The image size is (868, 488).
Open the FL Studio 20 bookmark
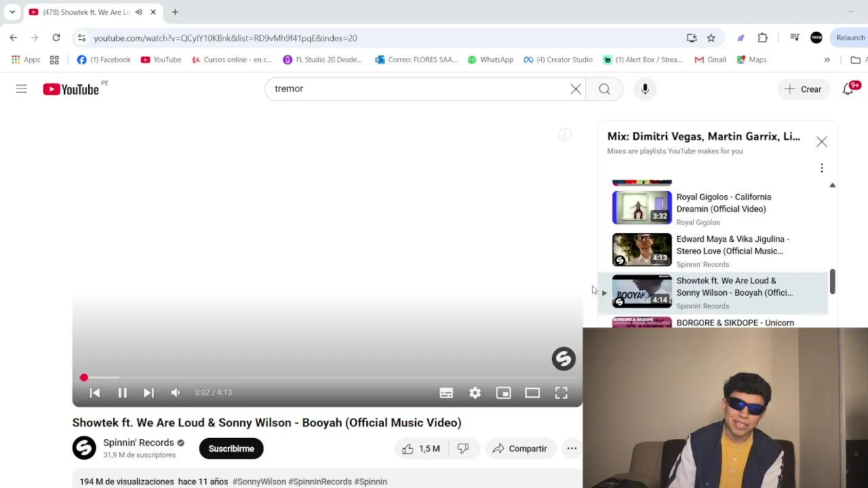pyautogui.click(x=323, y=60)
